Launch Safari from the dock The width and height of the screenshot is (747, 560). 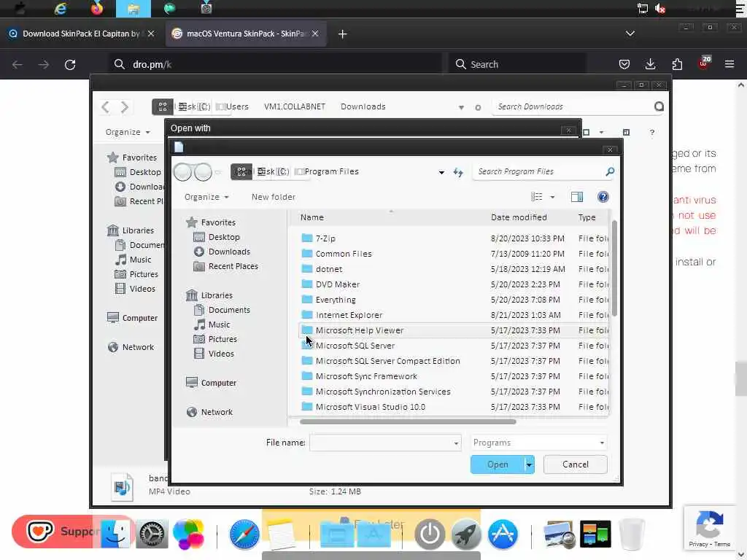[x=244, y=534]
